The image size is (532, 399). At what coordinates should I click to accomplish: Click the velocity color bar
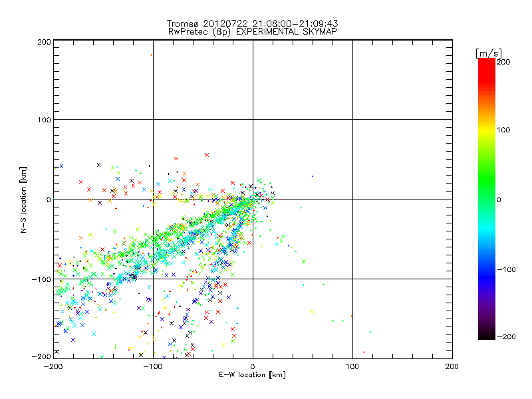(487, 199)
